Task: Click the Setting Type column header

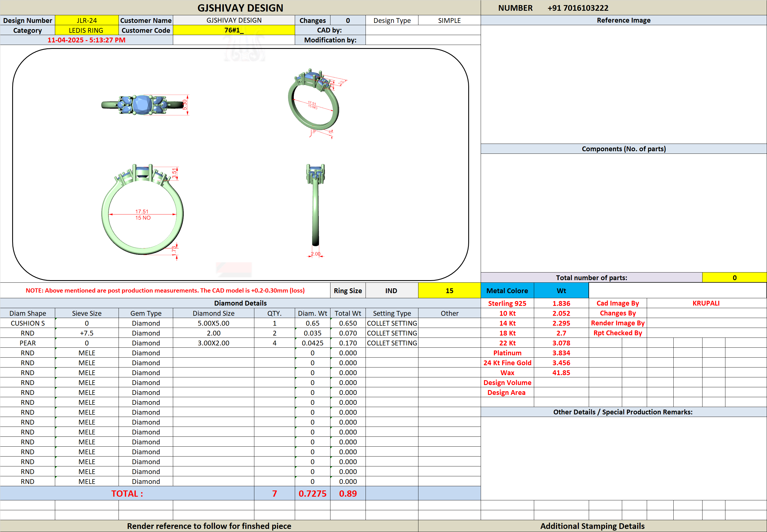Action: 392,313
